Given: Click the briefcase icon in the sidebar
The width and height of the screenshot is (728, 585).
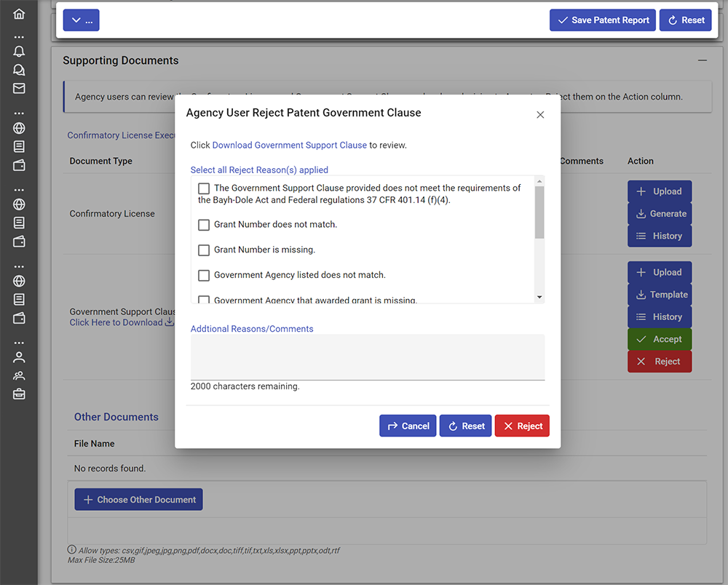Looking at the screenshot, I should tap(19, 394).
